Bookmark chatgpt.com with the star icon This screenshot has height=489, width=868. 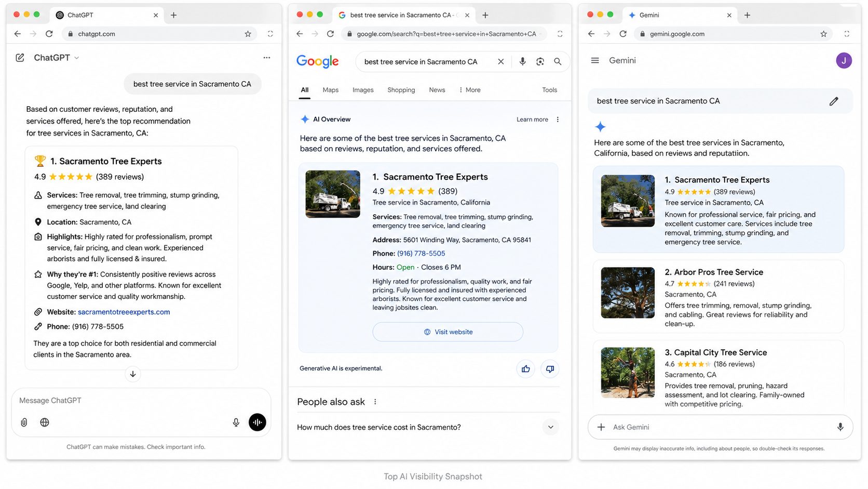pos(248,34)
